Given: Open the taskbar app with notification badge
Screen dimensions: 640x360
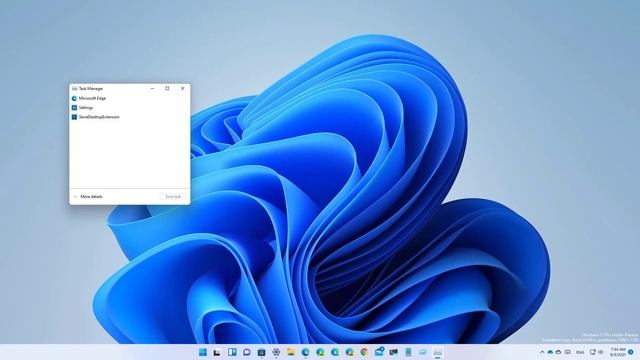Looking at the screenshot, I should click(379, 352).
